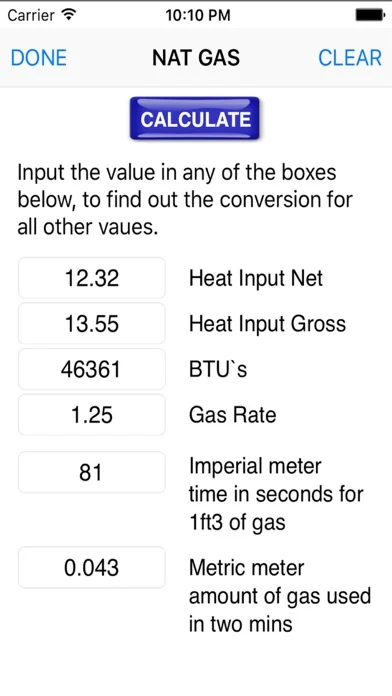The height and width of the screenshot is (696, 392).
Task: Click the NAT GAS title
Action: [x=196, y=58]
